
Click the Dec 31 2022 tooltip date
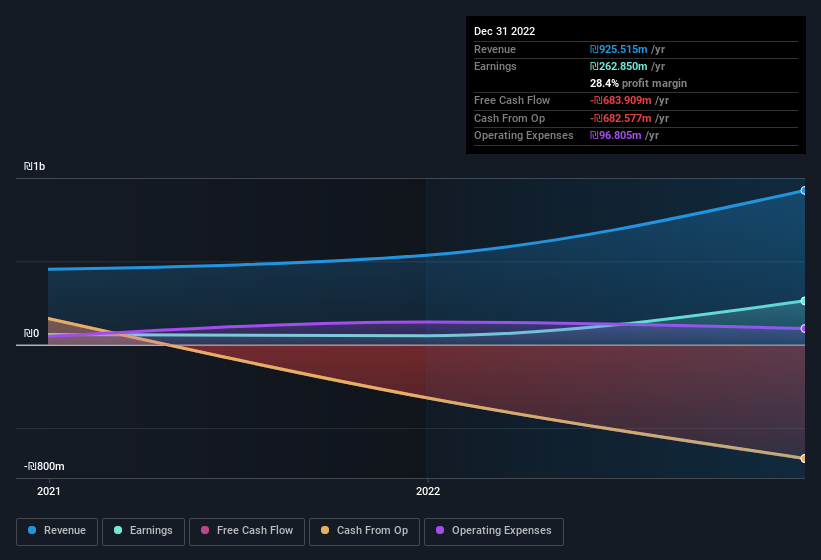click(504, 31)
